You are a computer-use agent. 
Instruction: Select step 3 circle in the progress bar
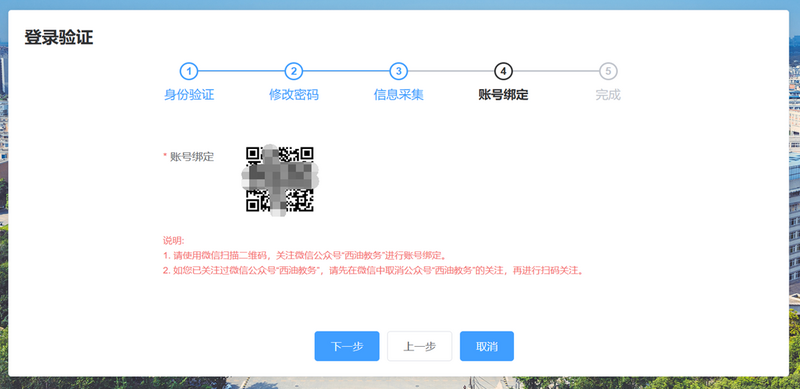[x=398, y=71]
